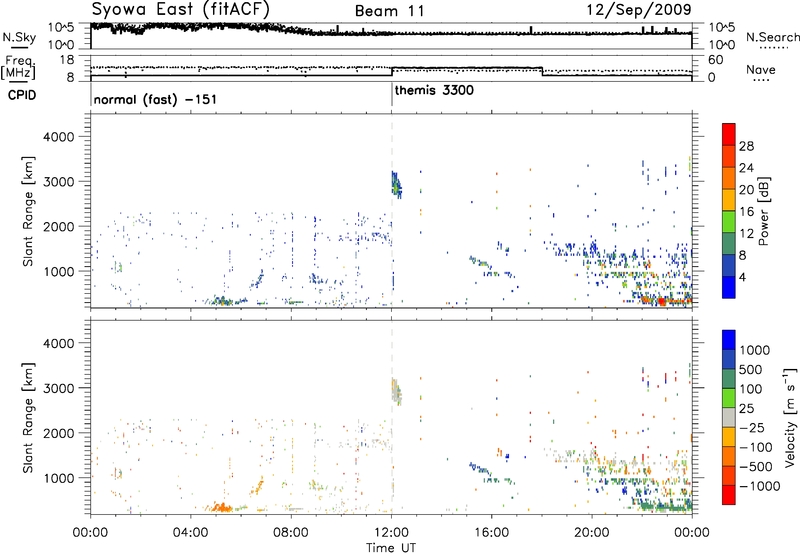800x554 pixels.
Task: Click the '3000' tick on velocity panel axis
Action: coord(59,388)
